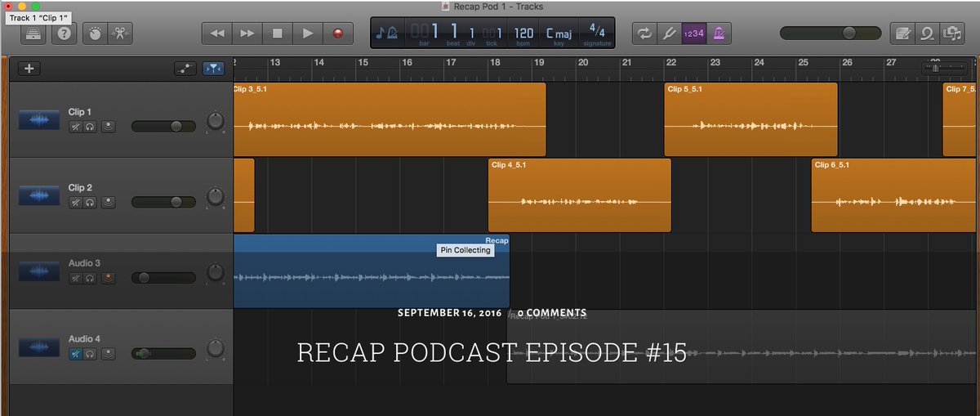Fast forward the playhead
Image resolution: width=980 pixels, height=416 pixels.
point(247,34)
